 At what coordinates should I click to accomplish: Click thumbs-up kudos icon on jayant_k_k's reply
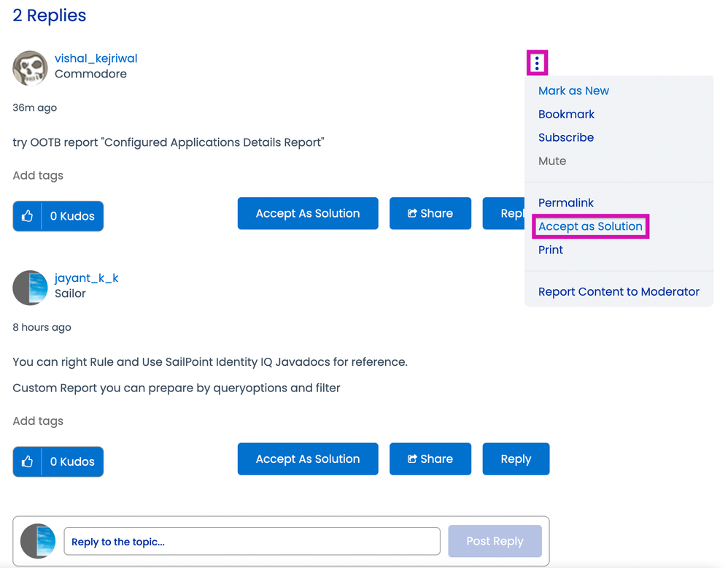pos(28,461)
